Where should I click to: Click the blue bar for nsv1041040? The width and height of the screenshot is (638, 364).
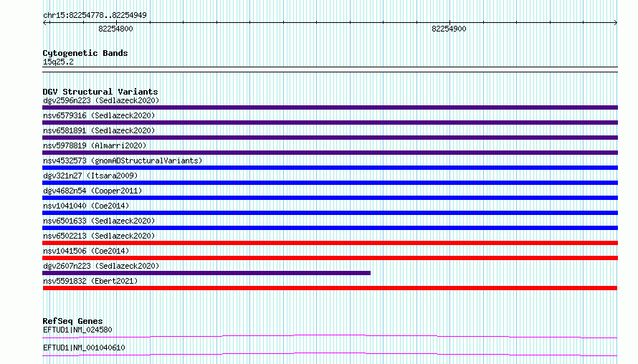click(330, 213)
